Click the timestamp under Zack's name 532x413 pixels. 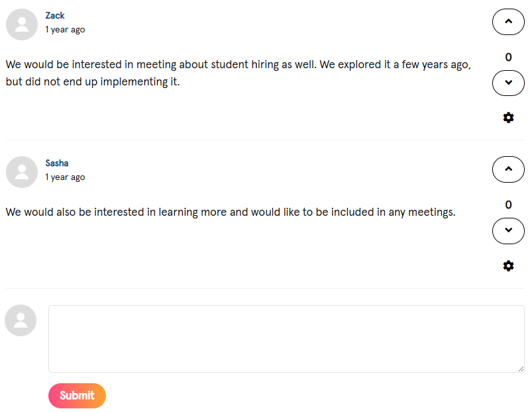click(65, 29)
